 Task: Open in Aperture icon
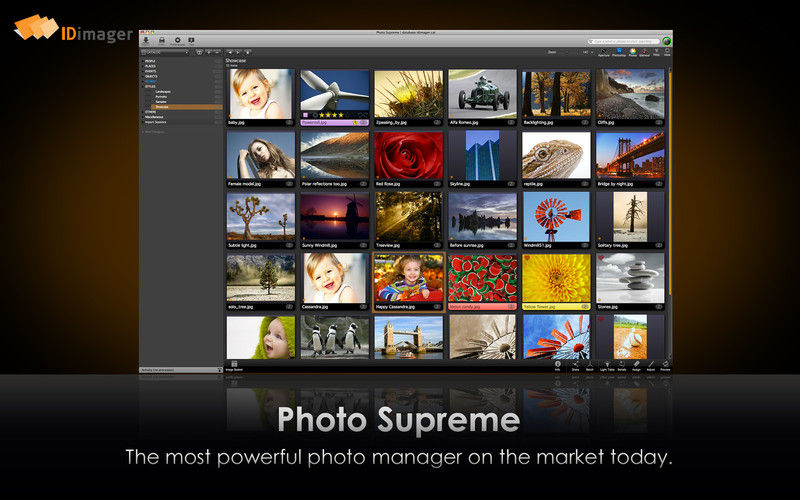pyautogui.click(x=604, y=52)
